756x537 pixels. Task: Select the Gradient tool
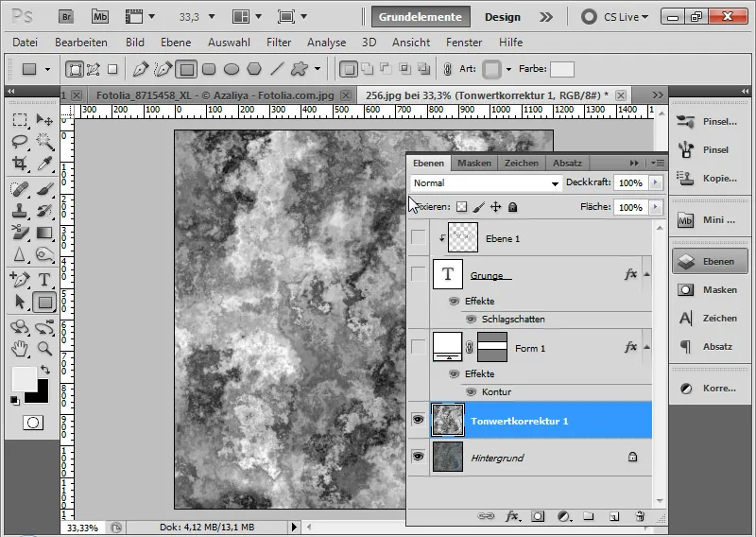tap(44, 233)
